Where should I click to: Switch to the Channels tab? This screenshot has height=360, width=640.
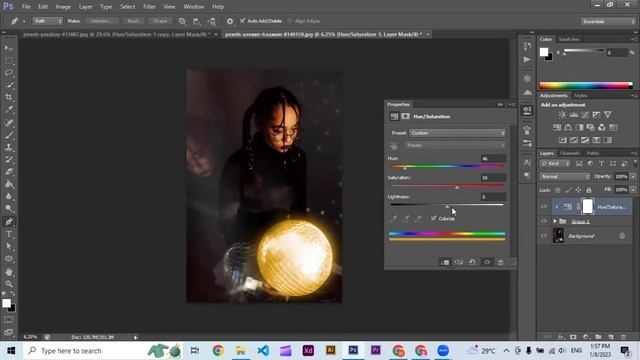(x=569, y=153)
